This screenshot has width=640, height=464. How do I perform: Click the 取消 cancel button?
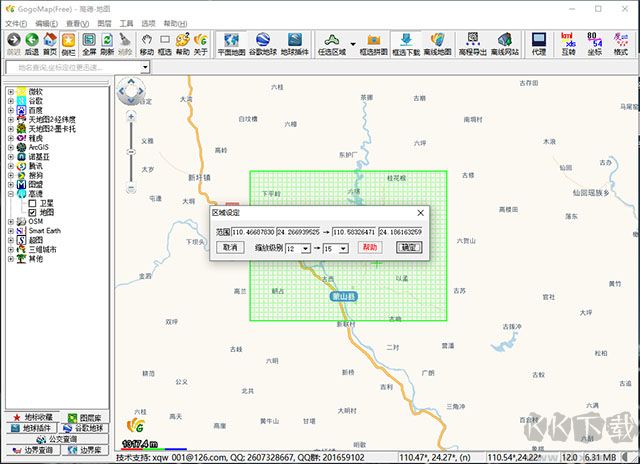230,247
